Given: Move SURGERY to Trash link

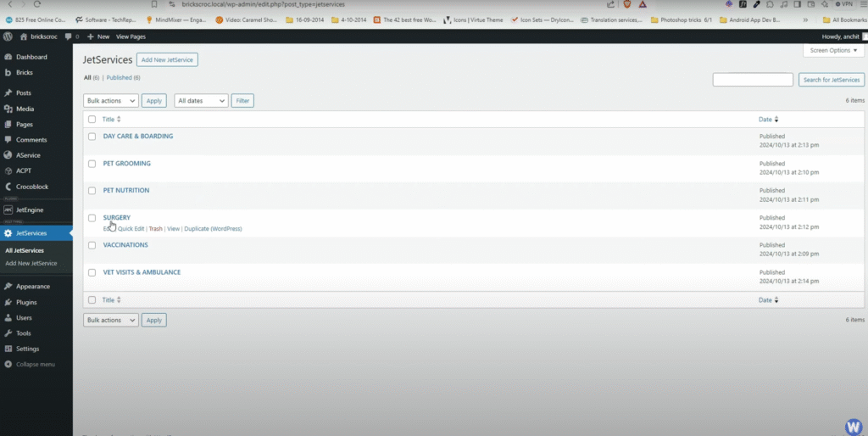Looking at the screenshot, I should coord(156,229).
